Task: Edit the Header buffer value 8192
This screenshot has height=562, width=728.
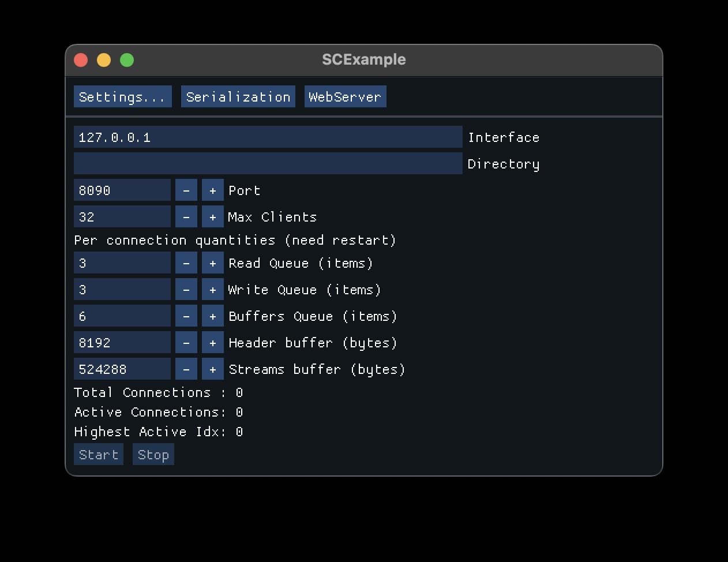Action: point(122,343)
